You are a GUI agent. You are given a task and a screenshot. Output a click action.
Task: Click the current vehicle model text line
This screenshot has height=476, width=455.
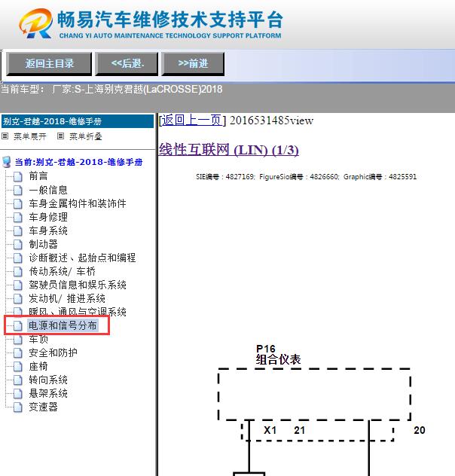pyautogui.click(x=111, y=89)
